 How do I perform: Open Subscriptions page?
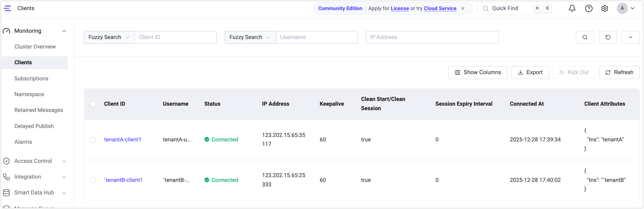point(31,79)
